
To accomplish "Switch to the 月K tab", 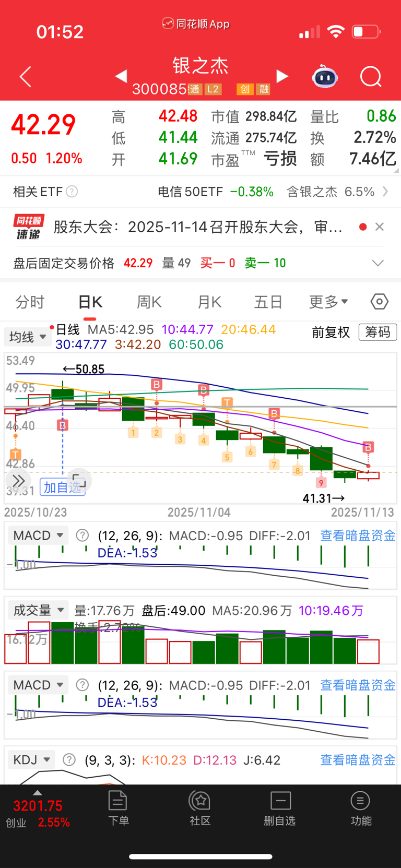I will 209,302.
